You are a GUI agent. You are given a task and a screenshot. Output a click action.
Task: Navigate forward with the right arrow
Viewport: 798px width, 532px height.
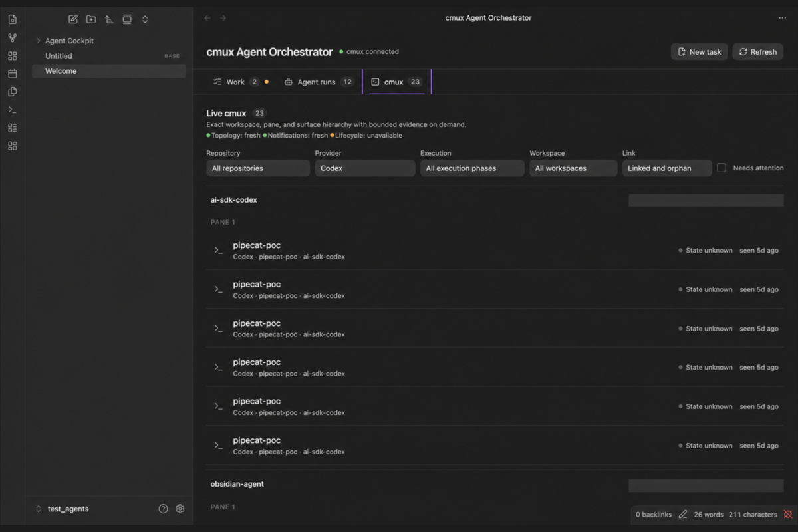click(223, 18)
